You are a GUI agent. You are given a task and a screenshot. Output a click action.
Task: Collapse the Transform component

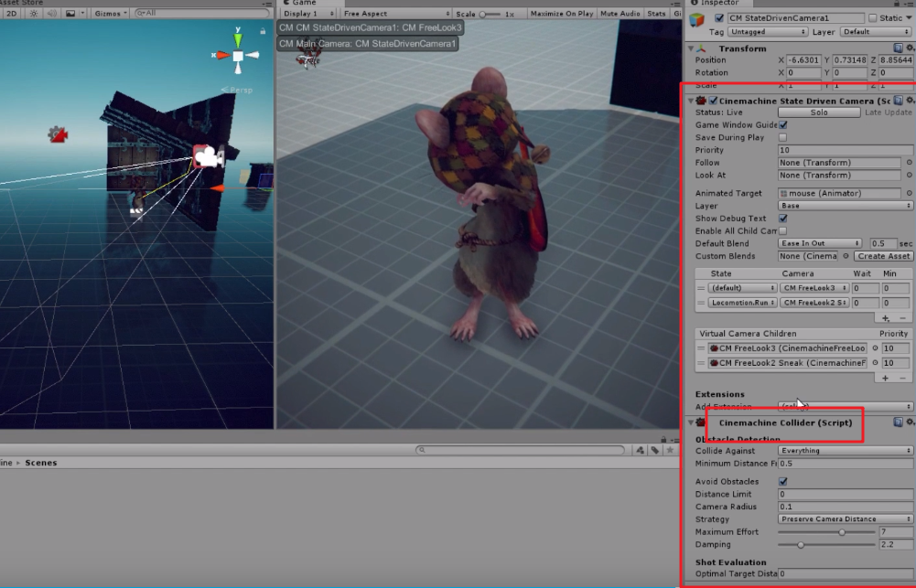pos(691,48)
